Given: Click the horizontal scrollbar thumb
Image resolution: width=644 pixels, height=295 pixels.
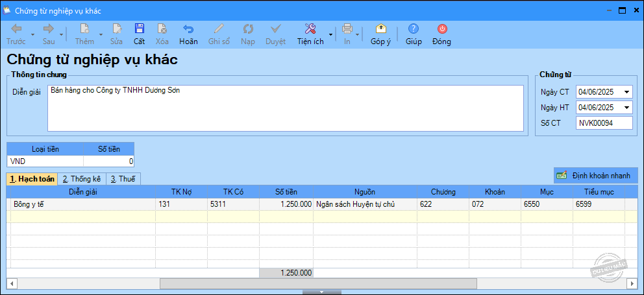Looking at the screenshot, I should [318, 283].
